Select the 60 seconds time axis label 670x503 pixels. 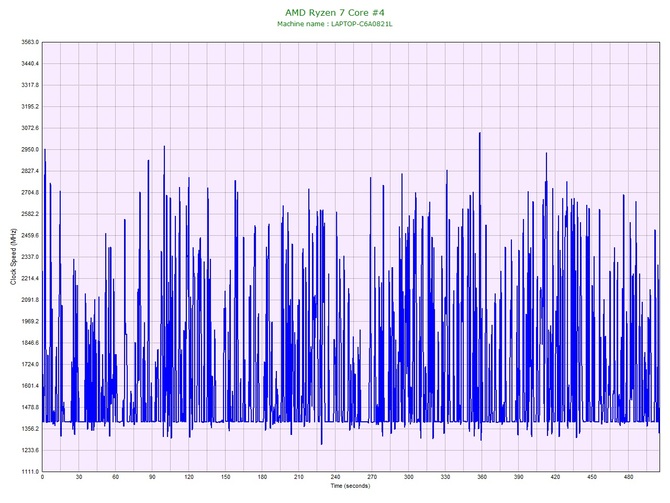pyautogui.click(x=115, y=477)
